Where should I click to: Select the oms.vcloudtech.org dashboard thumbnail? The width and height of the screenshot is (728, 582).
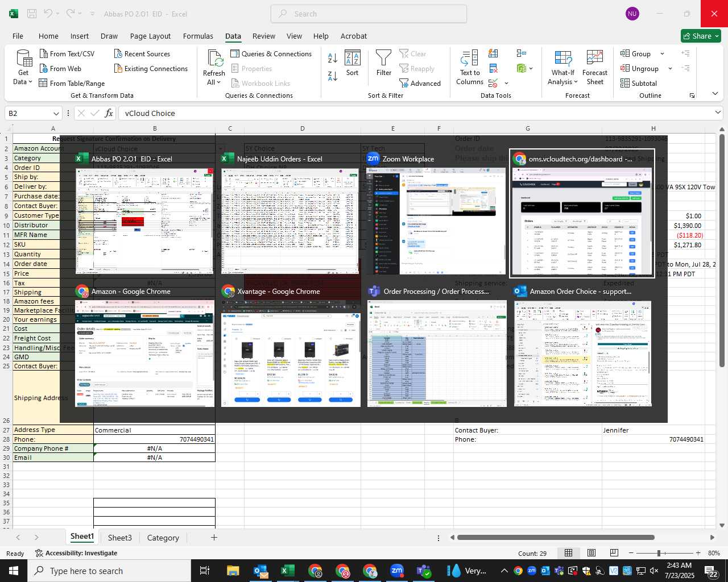point(582,214)
